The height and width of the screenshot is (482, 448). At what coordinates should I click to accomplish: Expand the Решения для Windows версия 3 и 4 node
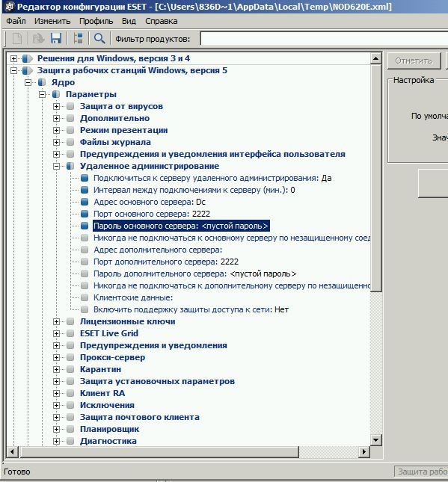(14, 58)
